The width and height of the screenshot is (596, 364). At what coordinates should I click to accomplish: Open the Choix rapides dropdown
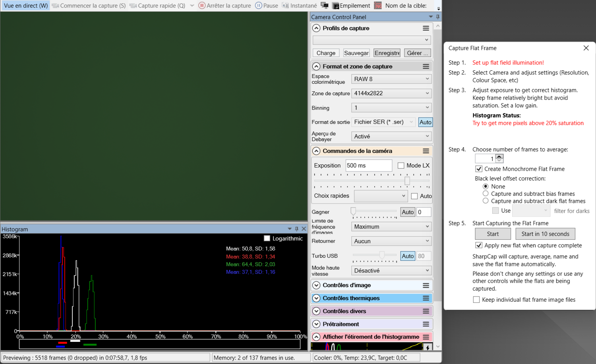pos(381,196)
